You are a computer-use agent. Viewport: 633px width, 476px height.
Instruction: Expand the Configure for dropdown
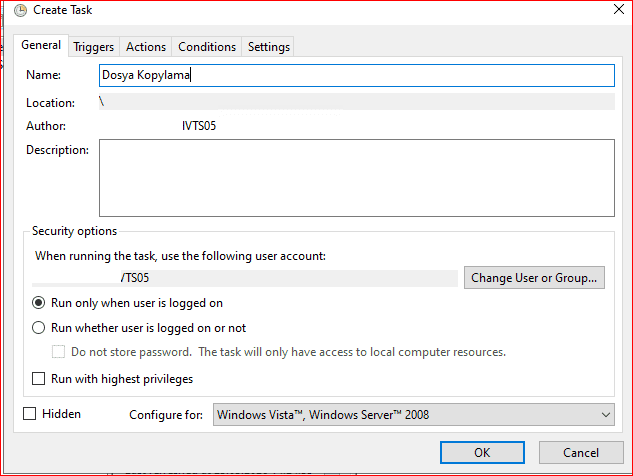[x=414, y=414]
